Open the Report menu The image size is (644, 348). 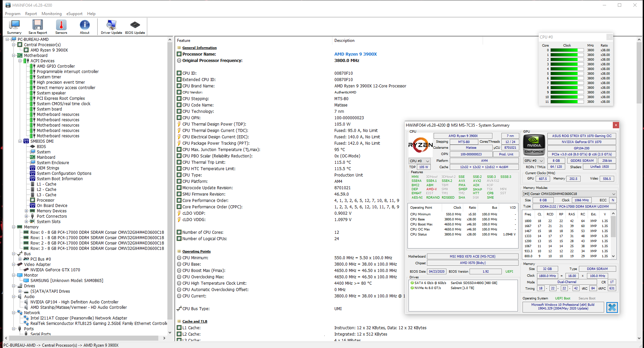(x=31, y=14)
